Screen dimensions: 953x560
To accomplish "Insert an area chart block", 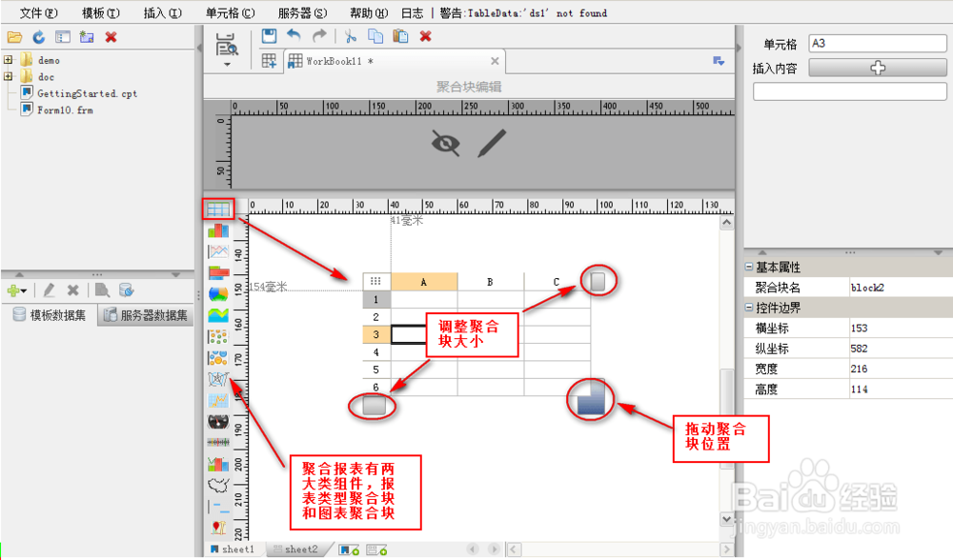I will [x=217, y=315].
